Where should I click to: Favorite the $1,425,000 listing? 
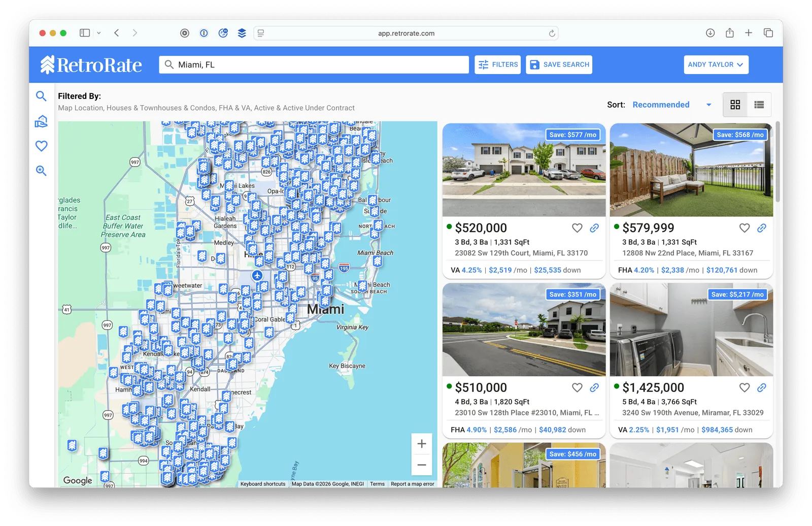tap(745, 387)
